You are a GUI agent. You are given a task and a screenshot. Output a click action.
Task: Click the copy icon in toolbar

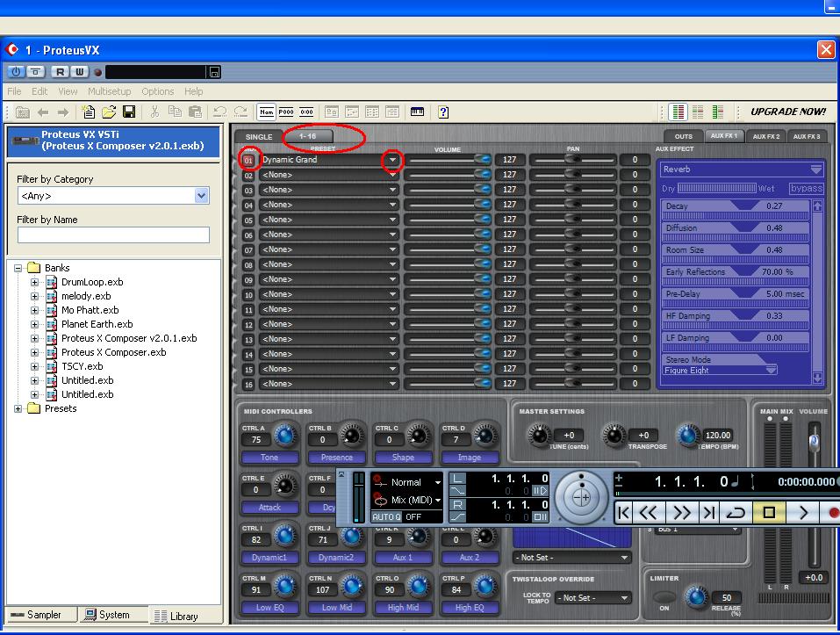coord(175,112)
